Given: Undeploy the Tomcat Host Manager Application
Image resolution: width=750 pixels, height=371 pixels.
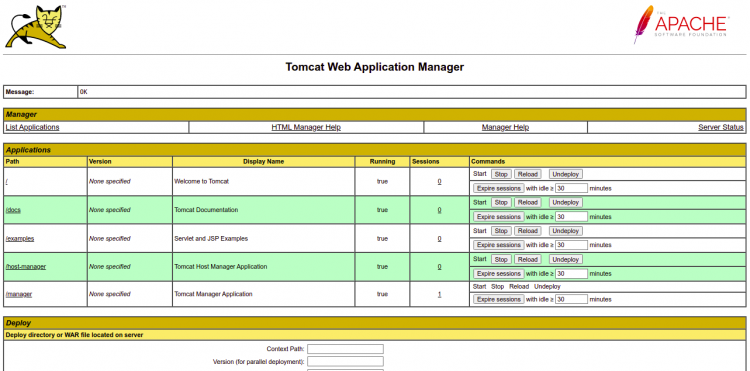Looking at the screenshot, I should click(x=566, y=260).
